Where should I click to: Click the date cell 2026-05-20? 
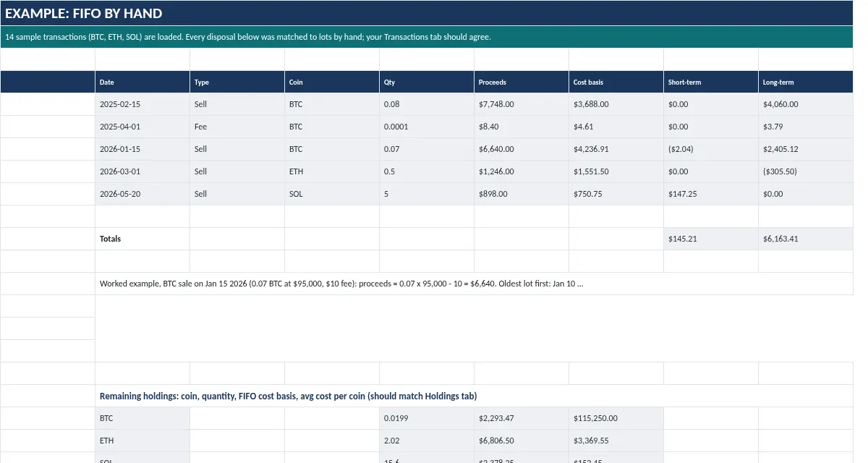click(x=142, y=194)
